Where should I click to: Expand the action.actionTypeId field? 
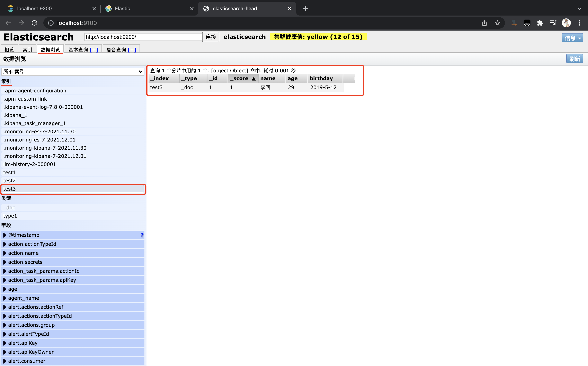pyautogui.click(x=4, y=244)
